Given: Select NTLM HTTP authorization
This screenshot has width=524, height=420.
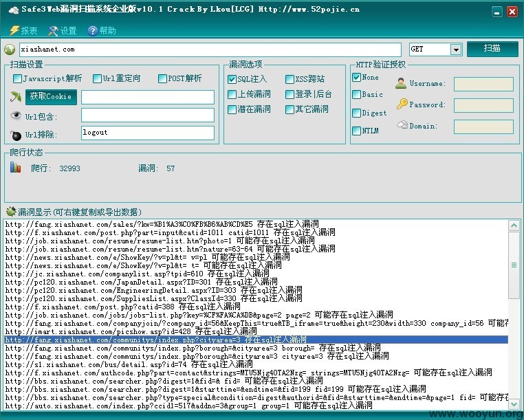Looking at the screenshot, I should point(356,131).
